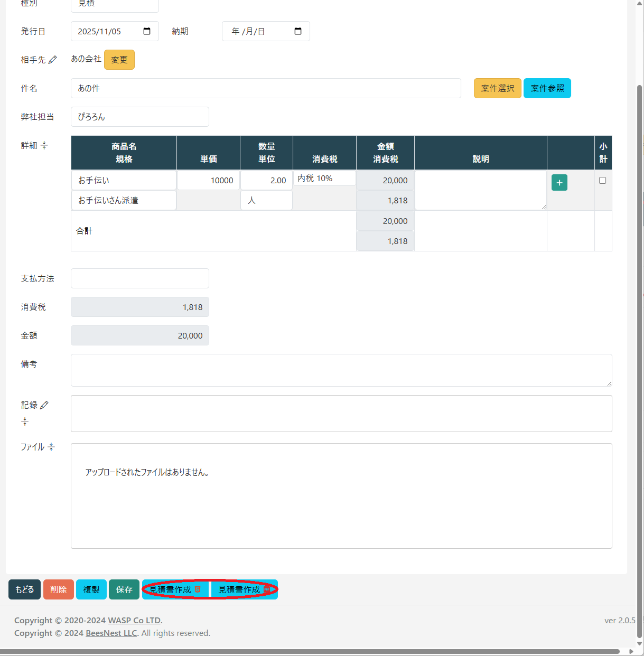
Task: Open the 内税 10% tax dropdown
Action: [324, 179]
